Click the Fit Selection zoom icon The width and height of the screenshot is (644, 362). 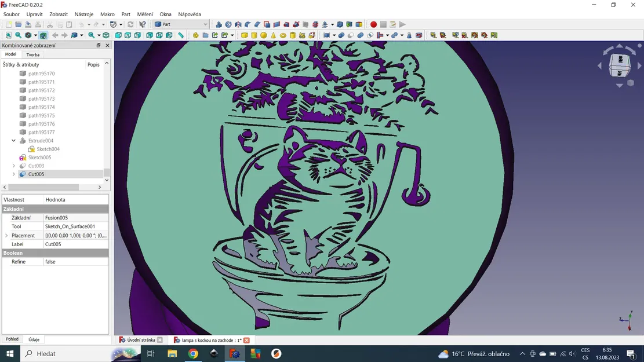point(18,35)
